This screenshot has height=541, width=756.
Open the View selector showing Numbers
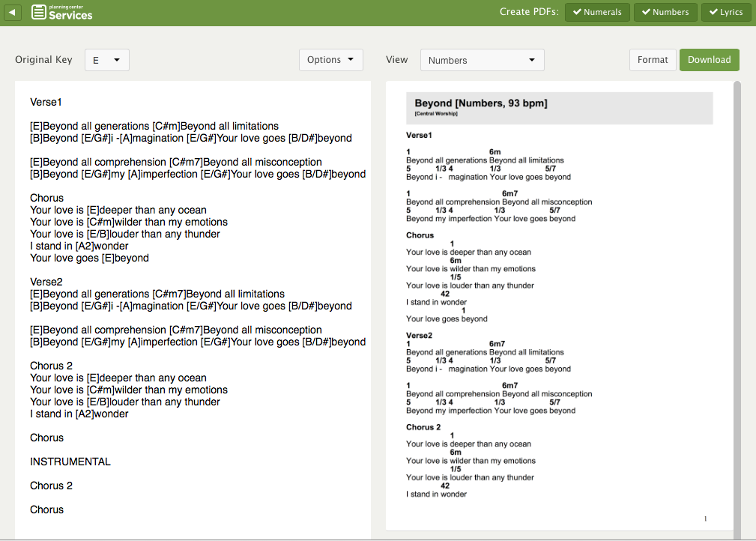(x=482, y=60)
